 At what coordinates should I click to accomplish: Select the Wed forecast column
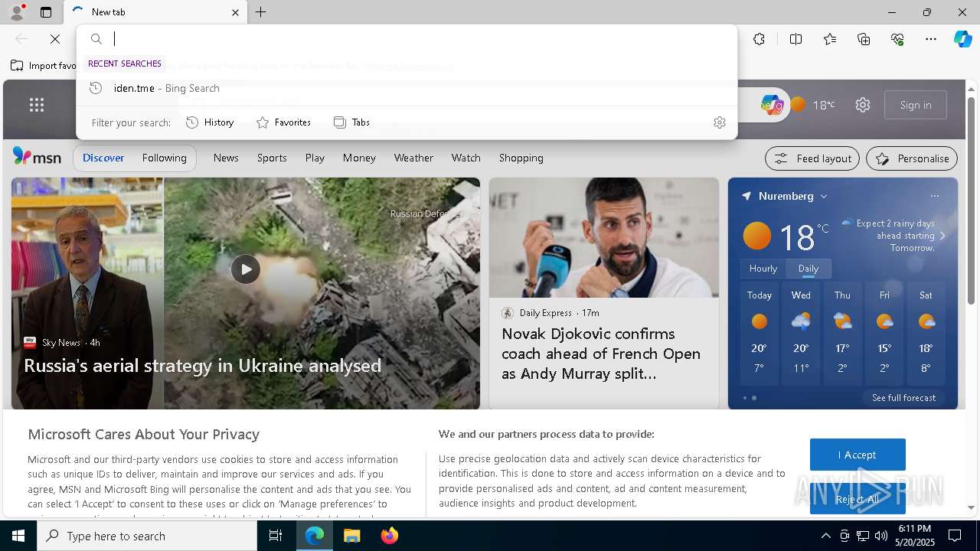point(801,332)
